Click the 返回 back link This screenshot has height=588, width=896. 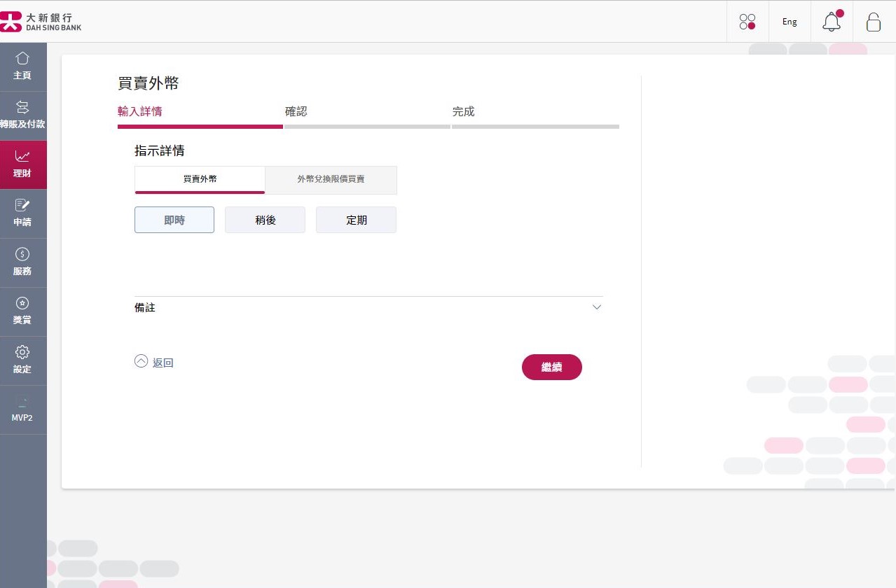154,363
